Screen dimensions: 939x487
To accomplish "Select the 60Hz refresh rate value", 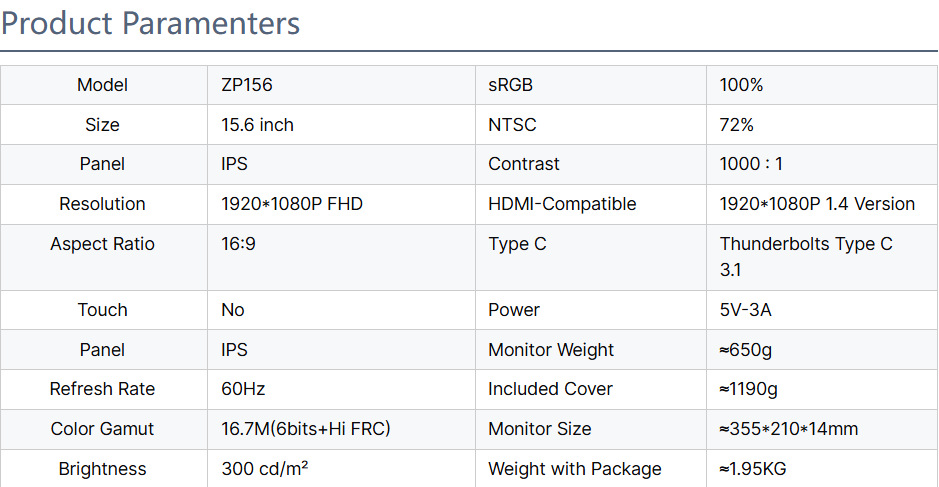I will (243, 389).
